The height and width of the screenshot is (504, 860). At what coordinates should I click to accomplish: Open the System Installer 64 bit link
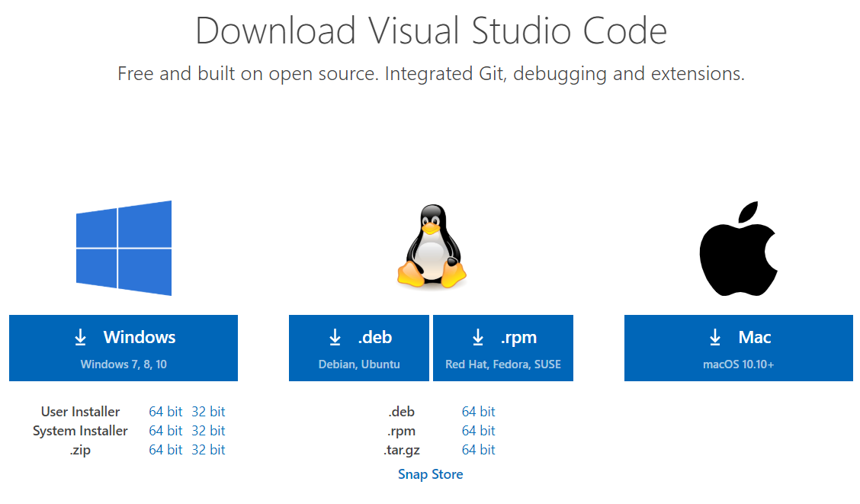[x=165, y=431]
